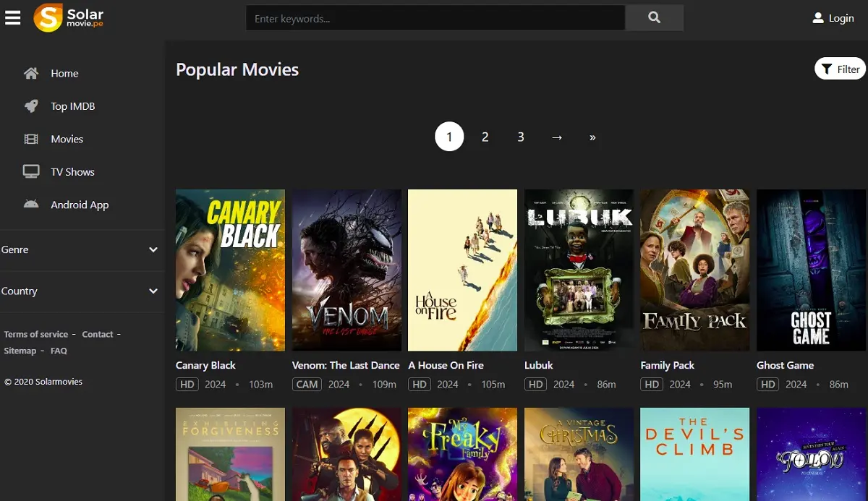Click the Popular Movies heading
Viewport: 868px width, 501px height.
pyautogui.click(x=237, y=69)
